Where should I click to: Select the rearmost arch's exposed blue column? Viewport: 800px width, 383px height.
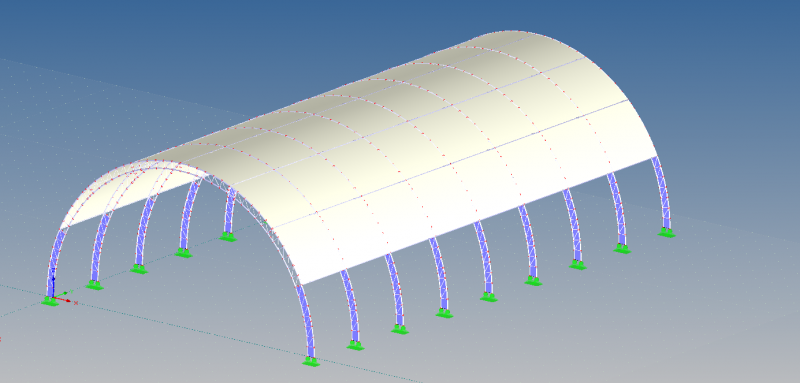(x=662, y=193)
